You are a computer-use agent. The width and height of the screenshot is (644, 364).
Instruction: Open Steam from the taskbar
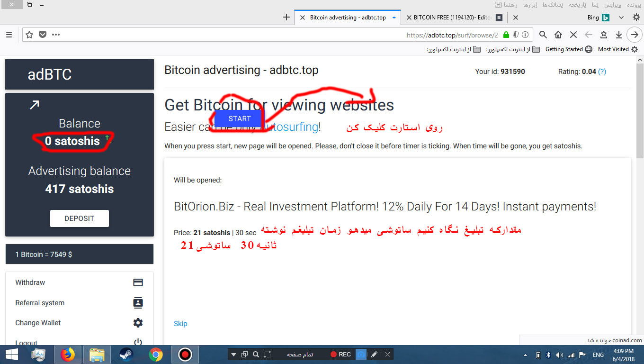(x=126, y=355)
